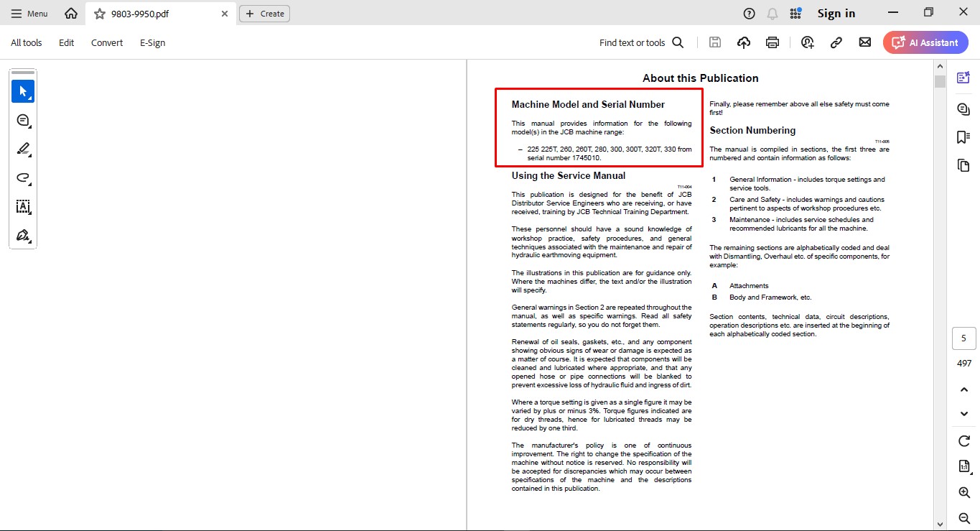
Task: Switch to the Convert tab
Action: coord(107,42)
